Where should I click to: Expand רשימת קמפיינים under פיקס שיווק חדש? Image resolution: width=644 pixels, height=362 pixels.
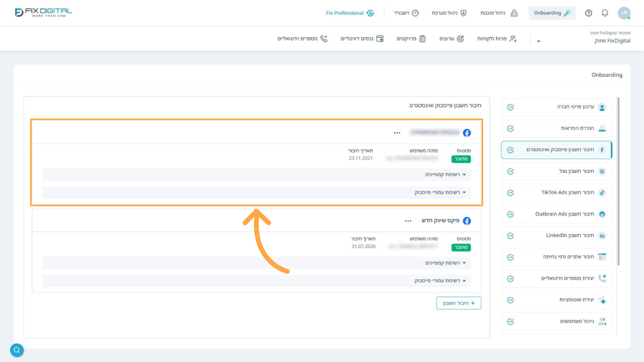[256, 263]
